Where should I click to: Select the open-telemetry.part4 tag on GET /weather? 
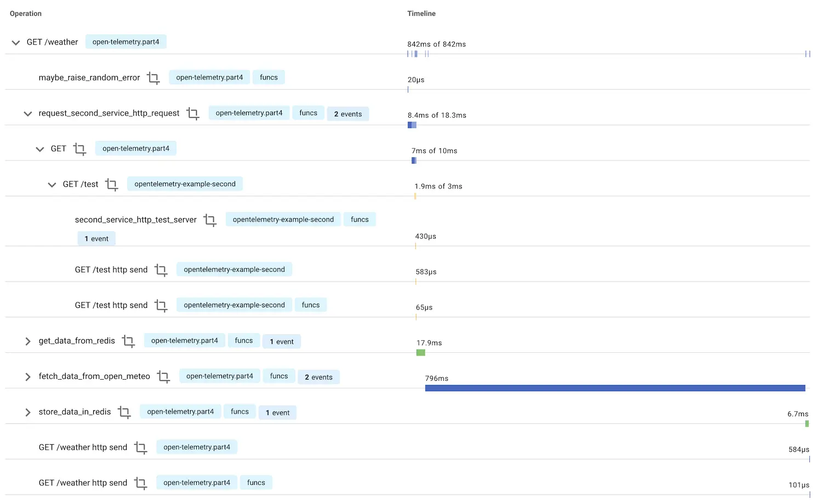[125, 42]
